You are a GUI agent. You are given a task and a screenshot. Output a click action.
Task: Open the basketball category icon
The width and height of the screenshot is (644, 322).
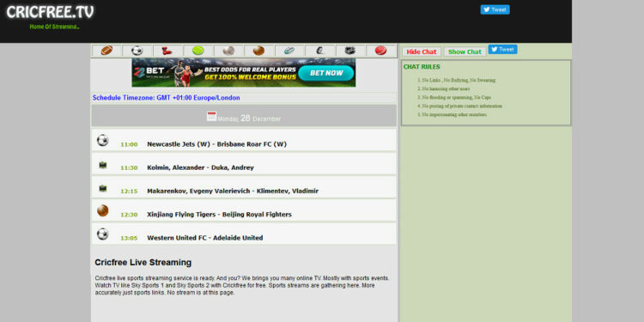pyautogui.click(x=258, y=51)
